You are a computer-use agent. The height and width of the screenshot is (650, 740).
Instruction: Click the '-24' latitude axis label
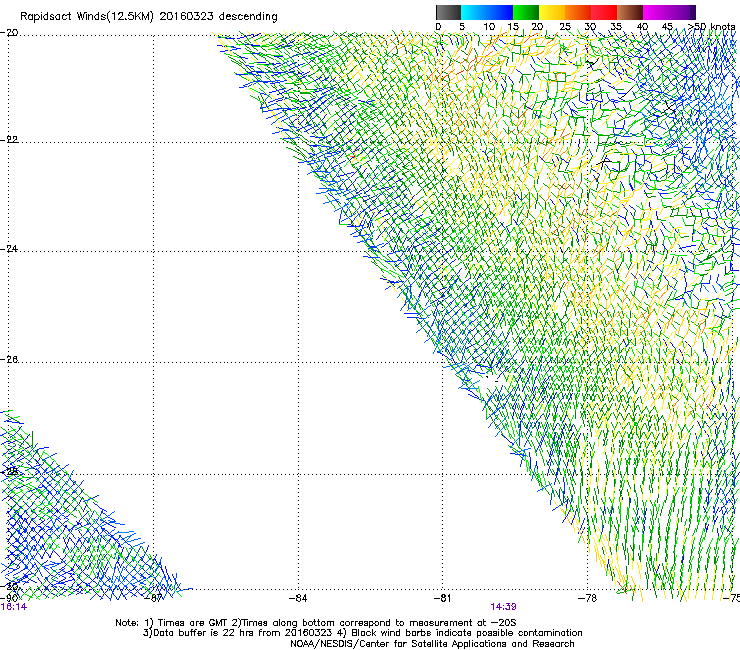9,249
